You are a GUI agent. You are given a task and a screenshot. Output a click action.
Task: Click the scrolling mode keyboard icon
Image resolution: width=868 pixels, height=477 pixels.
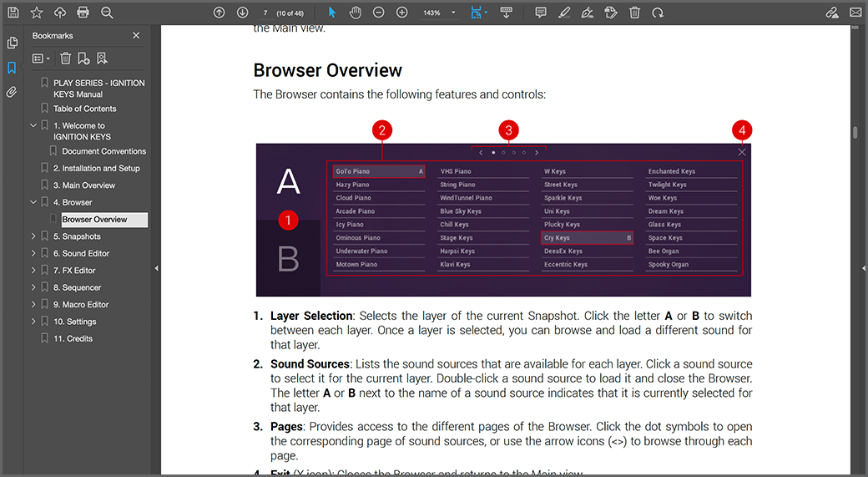pyautogui.click(x=506, y=13)
